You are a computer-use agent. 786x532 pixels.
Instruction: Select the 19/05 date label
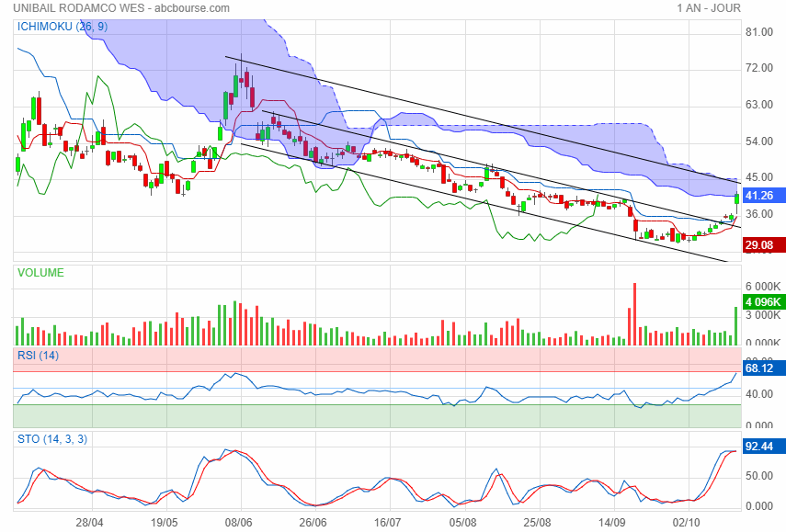[164, 523]
